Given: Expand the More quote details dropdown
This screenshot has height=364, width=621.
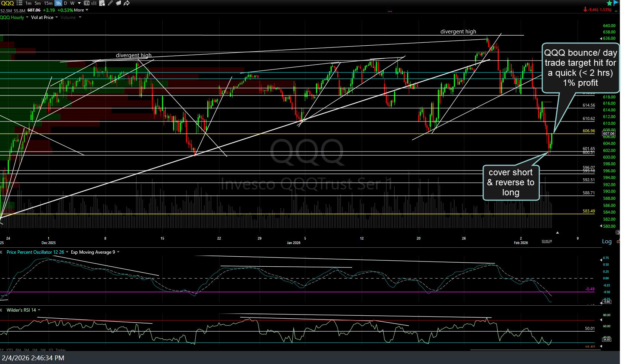Looking at the screenshot, I should tap(81, 10).
